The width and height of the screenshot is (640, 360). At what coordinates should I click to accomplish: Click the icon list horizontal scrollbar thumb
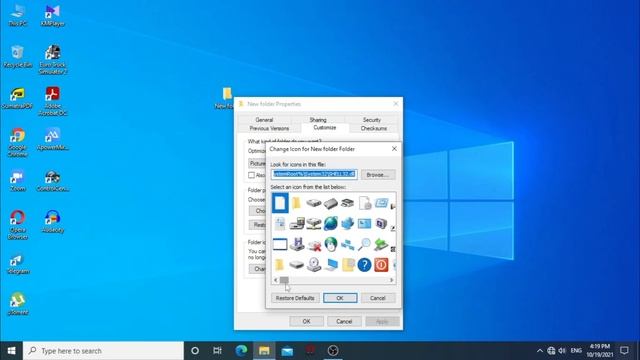(284, 280)
